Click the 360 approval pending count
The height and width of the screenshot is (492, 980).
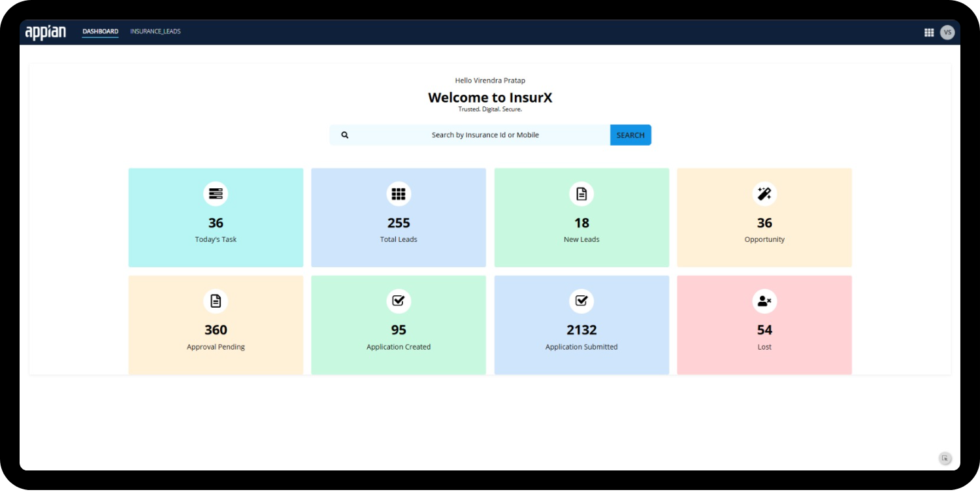pos(216,330)
